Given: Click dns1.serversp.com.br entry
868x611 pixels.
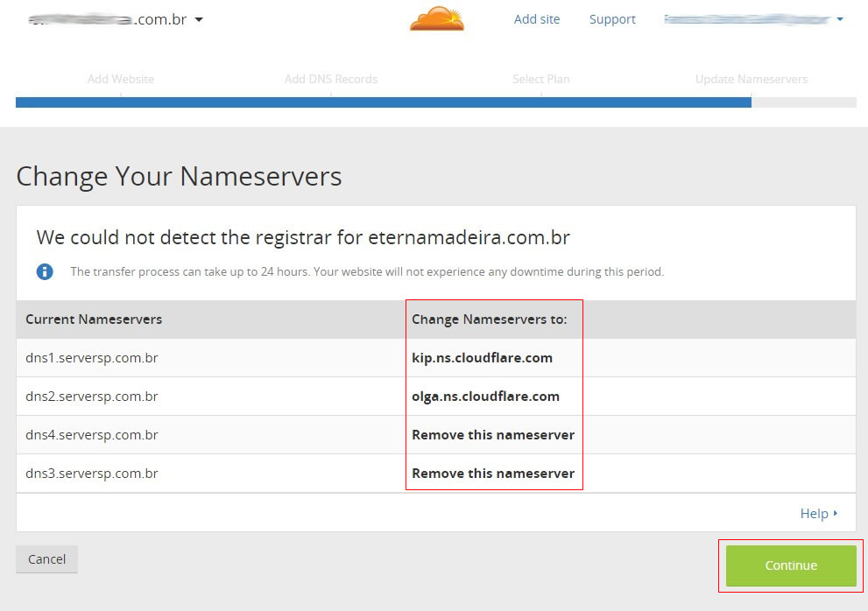Looking at the screenshot, I should point(92,358).
